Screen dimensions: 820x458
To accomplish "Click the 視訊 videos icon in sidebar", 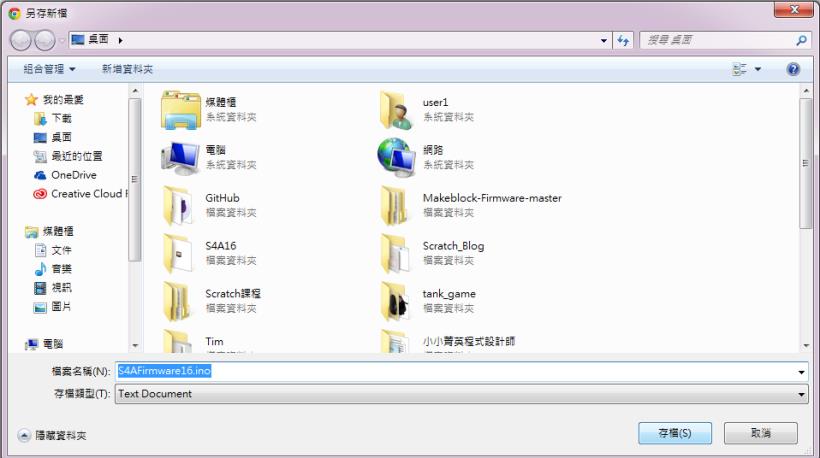I will point(40,288).
